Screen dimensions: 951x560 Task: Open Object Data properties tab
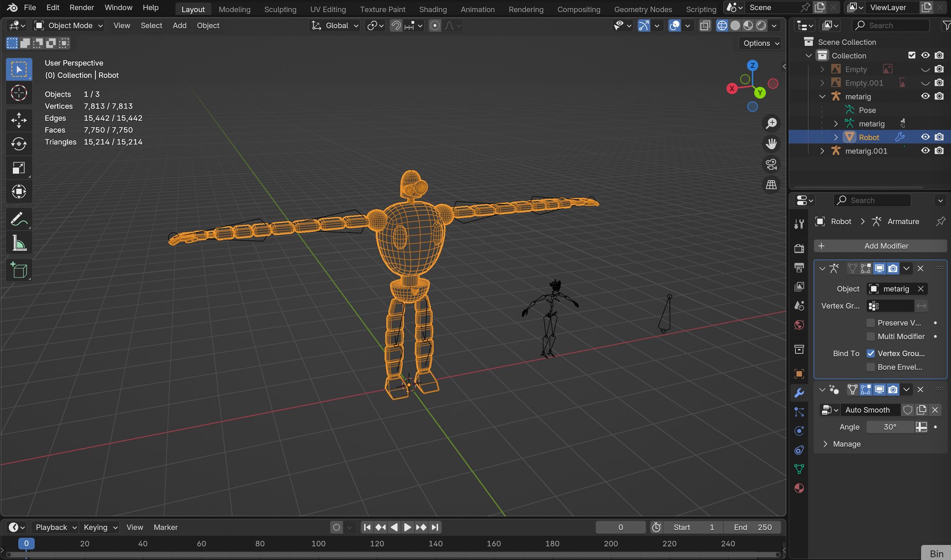tap(799, 469)
